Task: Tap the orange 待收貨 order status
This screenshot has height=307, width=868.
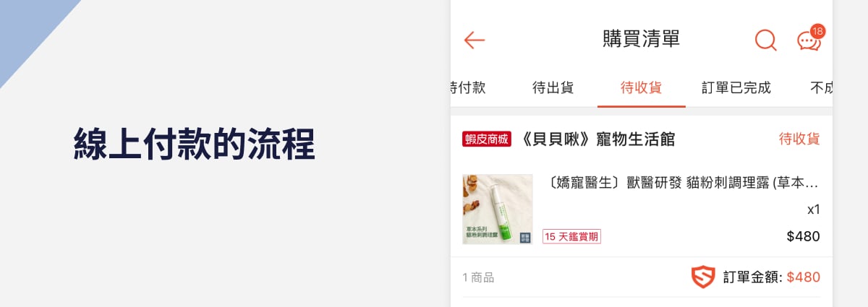Action: pos(799,139)
